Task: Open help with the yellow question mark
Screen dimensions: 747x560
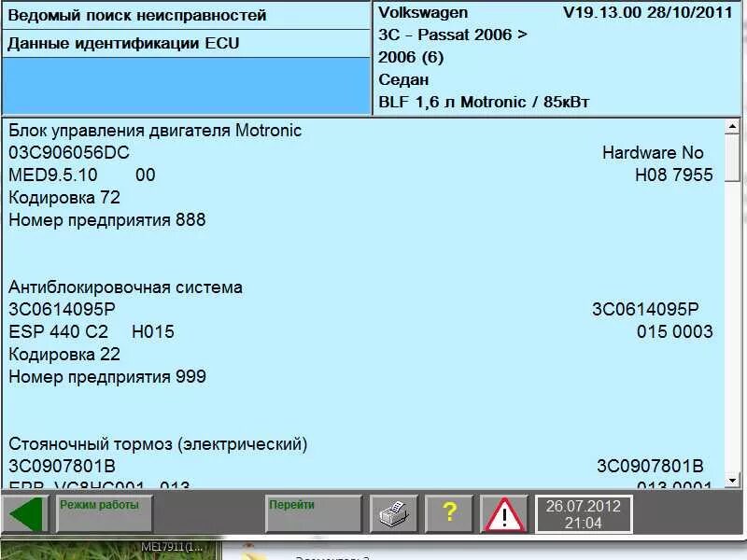Action: (x=449, y=513)
